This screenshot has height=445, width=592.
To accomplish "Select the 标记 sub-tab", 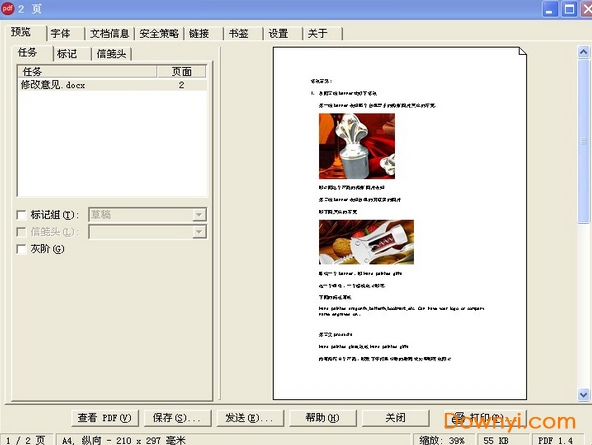I will pos(72,54).
